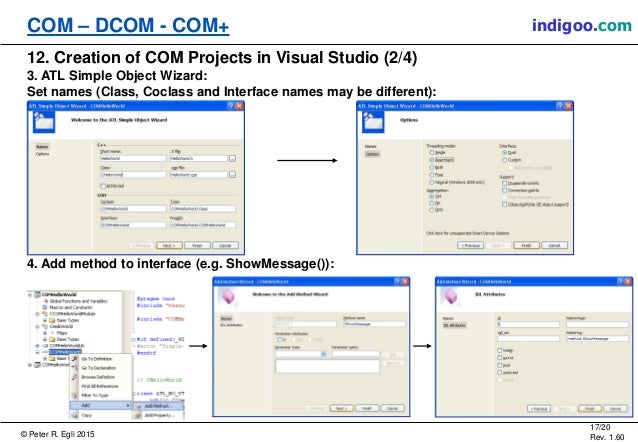Click help icon in Add Method welcome wizard
The width and height of the screenshot is (638, 442).
coord(397,281)
